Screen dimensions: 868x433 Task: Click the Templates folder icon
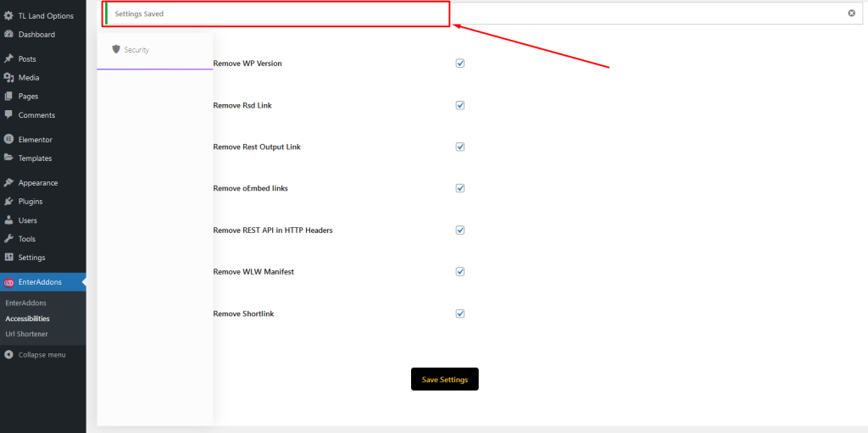(x=8, y=158)
